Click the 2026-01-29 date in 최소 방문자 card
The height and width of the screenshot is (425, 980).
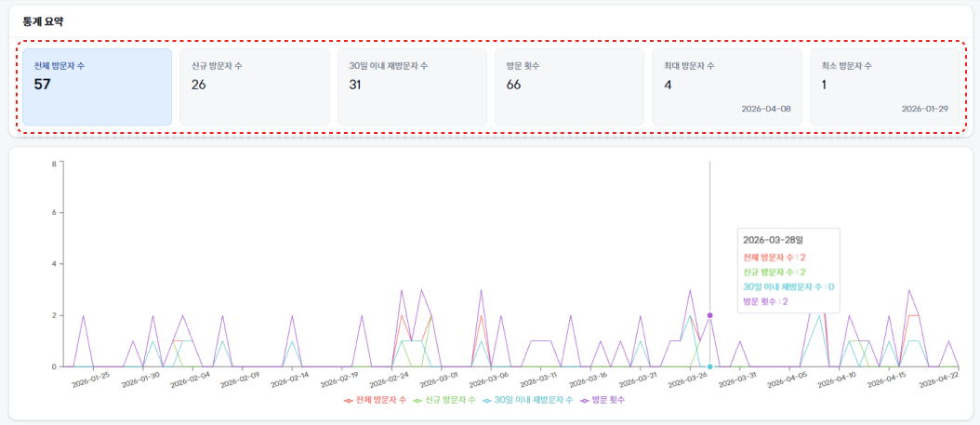[x=924, y=109]
